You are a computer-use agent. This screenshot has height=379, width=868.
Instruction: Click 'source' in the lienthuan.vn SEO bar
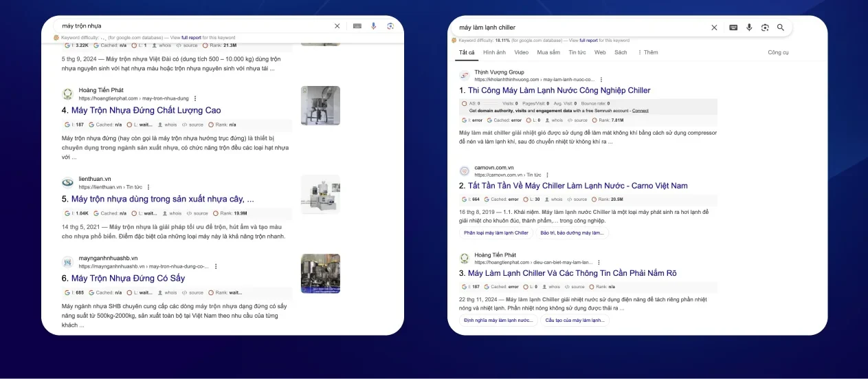coord(194,213)
